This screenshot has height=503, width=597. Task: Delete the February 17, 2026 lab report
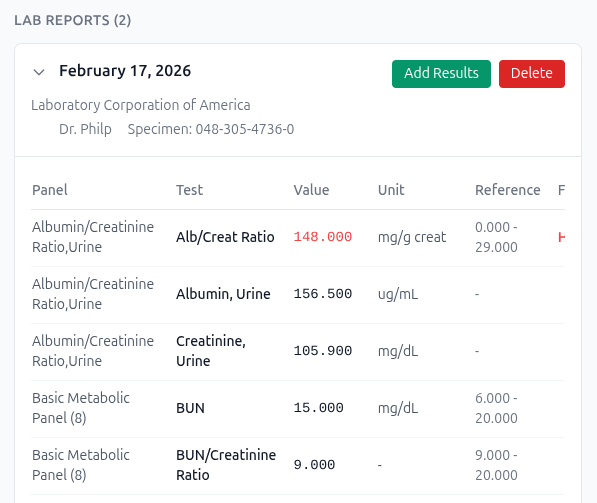point(532,74)
